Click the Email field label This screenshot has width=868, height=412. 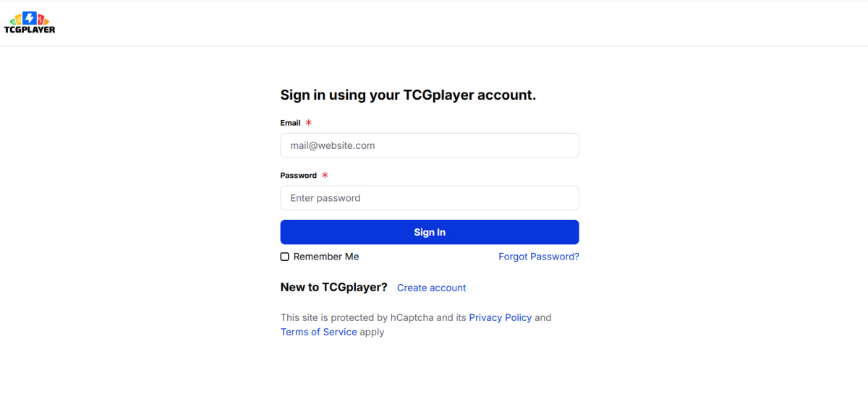[x=290, y=123]
